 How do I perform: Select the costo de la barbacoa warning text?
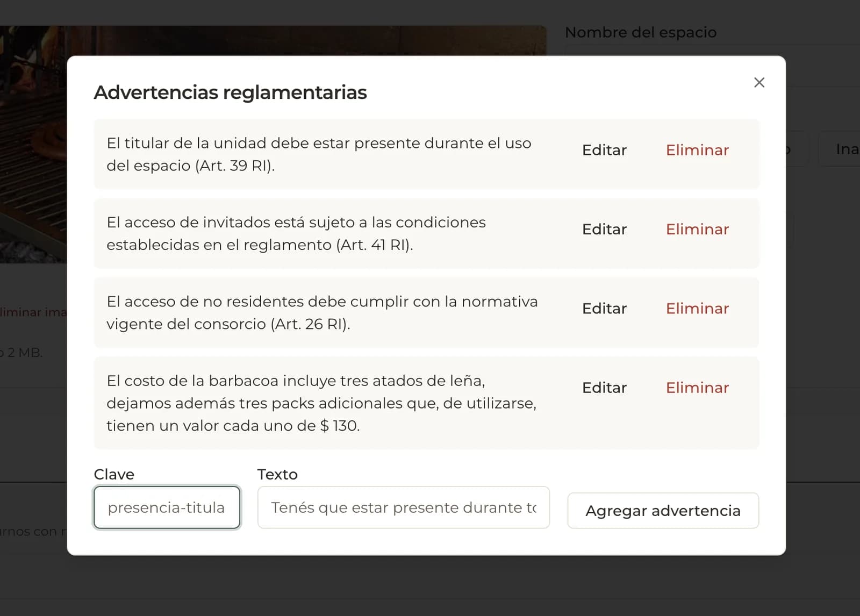[x=321, y=403]
